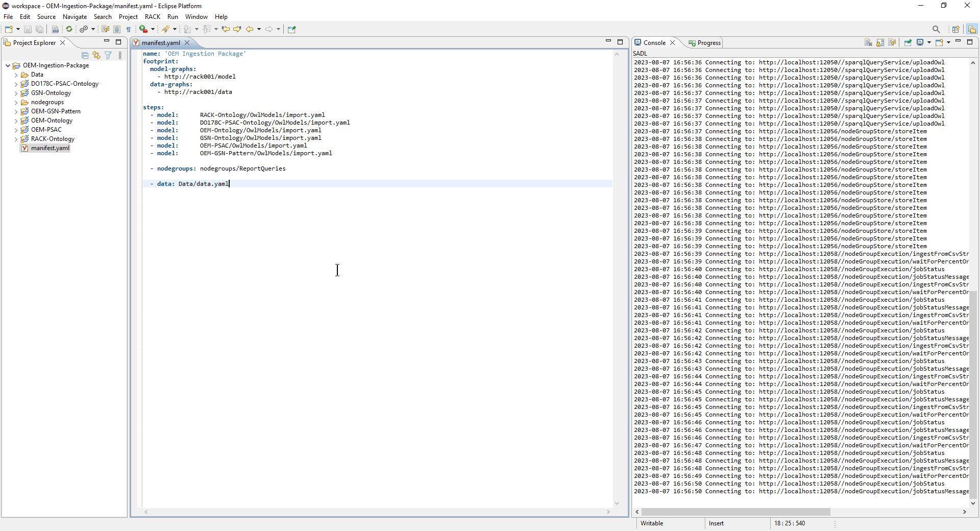Navigate Back with yellow left arrow
The width and height of the screenshot is (980, 531).
click(250, 29)
